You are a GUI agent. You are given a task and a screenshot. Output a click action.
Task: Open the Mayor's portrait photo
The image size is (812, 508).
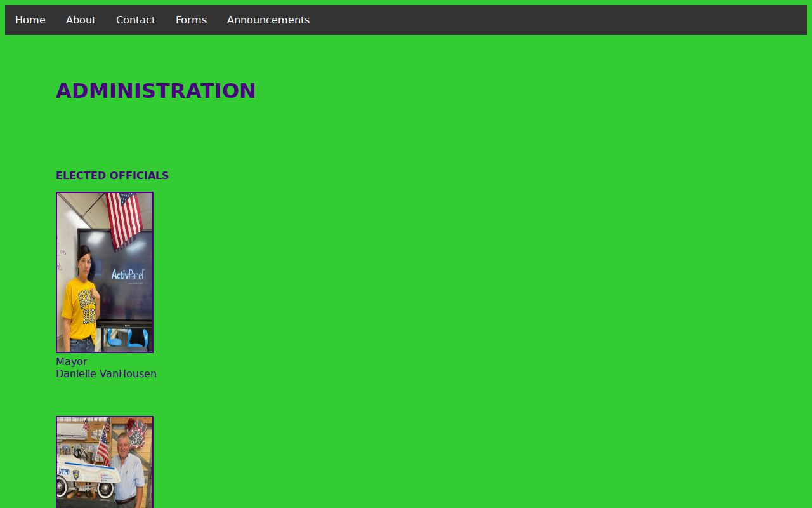[105, 272]
